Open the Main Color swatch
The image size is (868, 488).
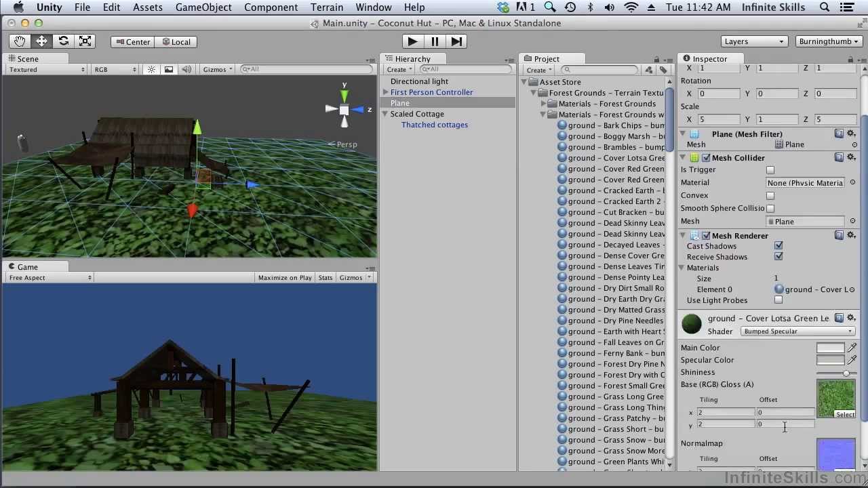(x=830, y=348)
